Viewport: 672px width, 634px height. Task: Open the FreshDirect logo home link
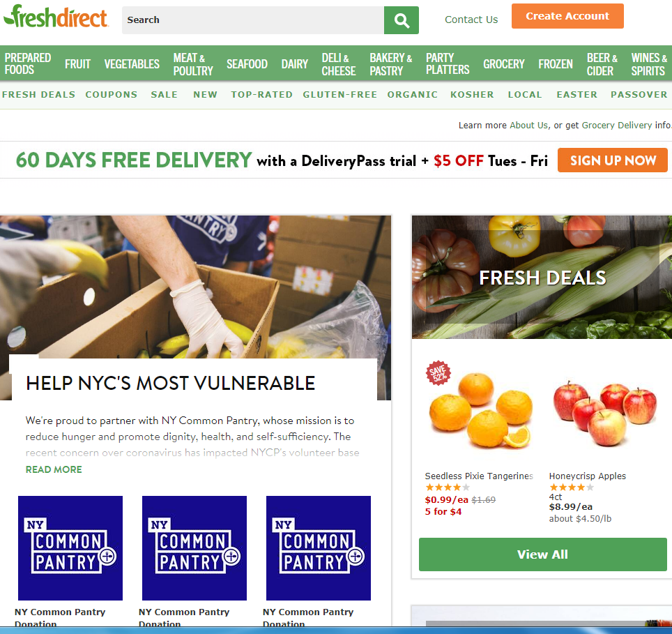56,16
